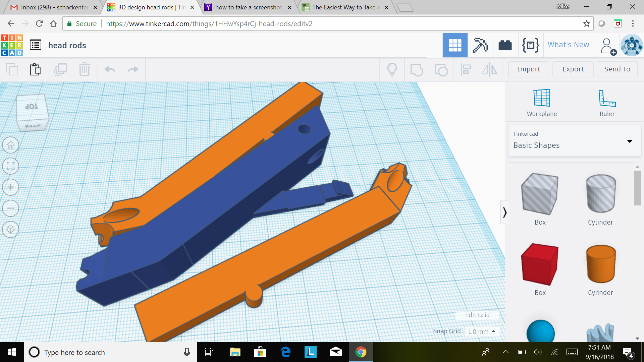
Task: Click the address bar URL
Action: 209,23
